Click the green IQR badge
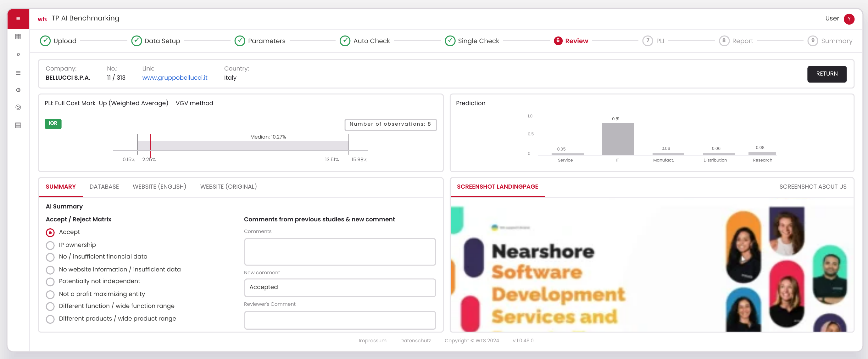The width and height of the screenshot is (868, 359). 53,123
